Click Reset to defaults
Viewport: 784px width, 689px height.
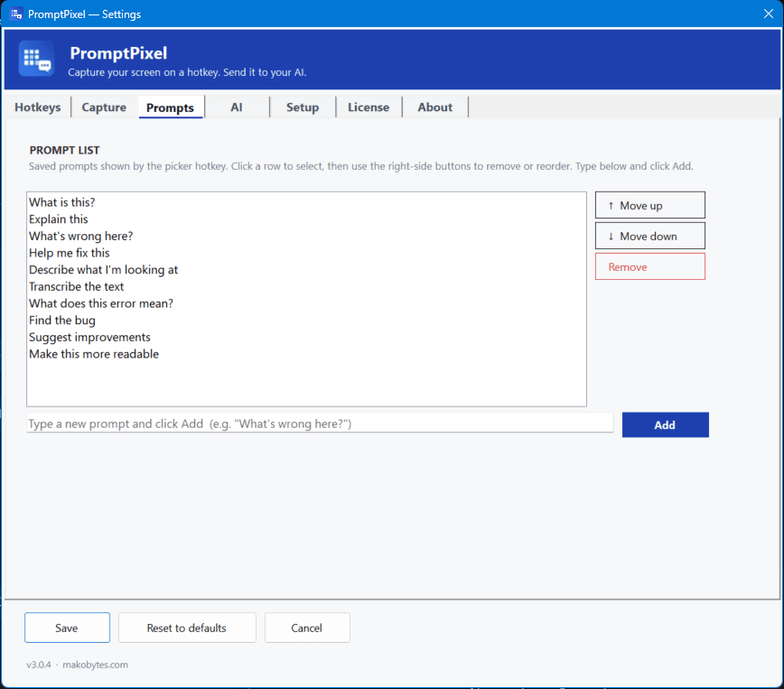187,628
